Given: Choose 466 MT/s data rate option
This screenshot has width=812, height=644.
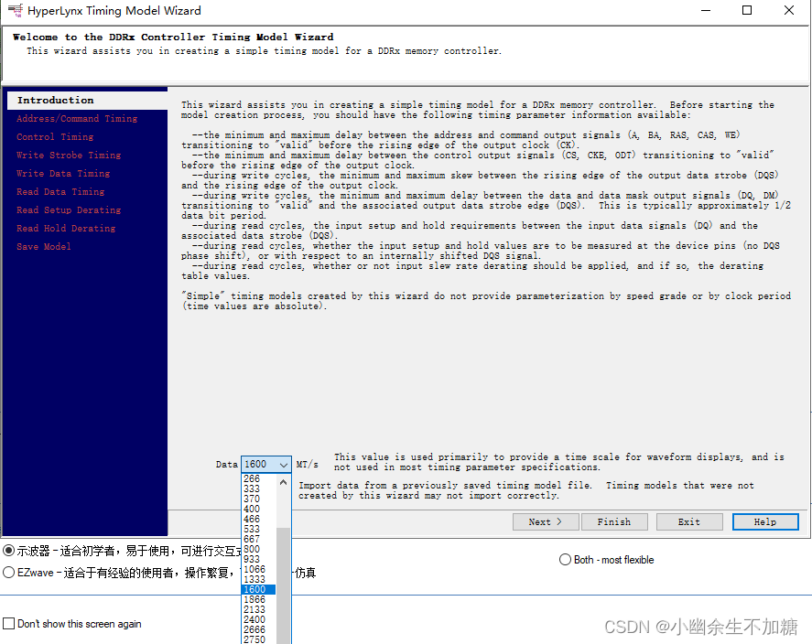Looking at the screenshot, I should tap(258, 519).
